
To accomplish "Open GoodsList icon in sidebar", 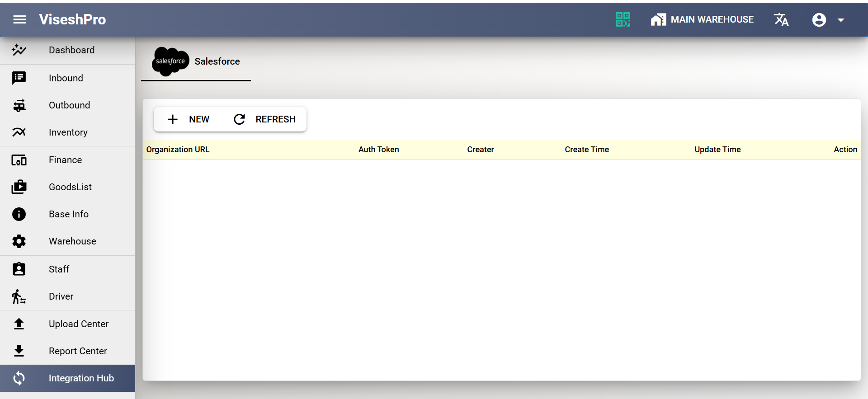I will (19, 187).
